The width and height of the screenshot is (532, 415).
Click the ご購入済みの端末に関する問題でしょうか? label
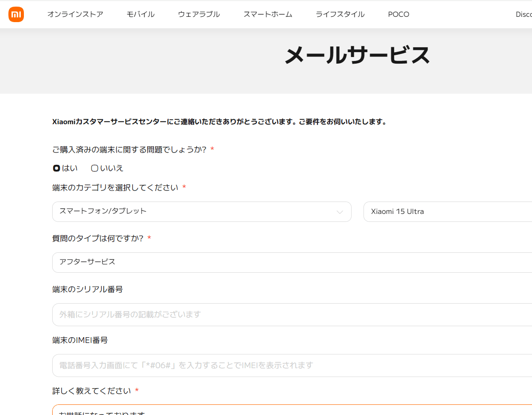pyautogui.click(x=130, y=150)
